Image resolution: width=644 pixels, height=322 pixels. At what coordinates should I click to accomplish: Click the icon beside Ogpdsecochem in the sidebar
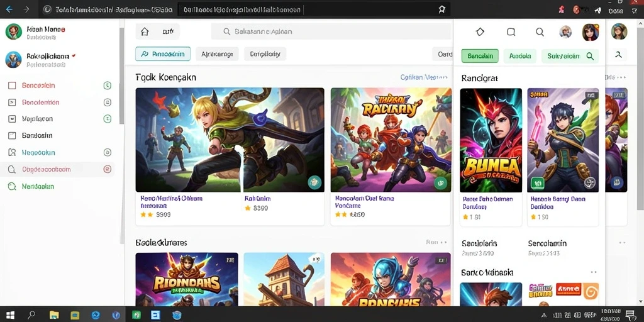[12, 169]
